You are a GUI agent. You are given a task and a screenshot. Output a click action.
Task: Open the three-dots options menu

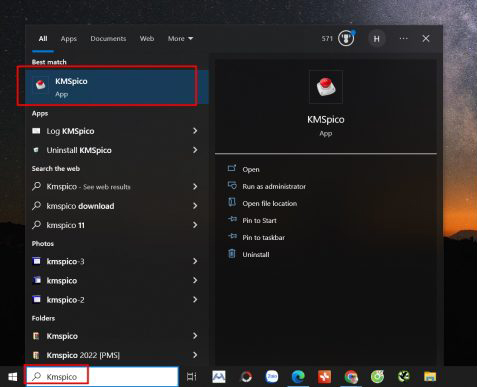pos(403,39)
